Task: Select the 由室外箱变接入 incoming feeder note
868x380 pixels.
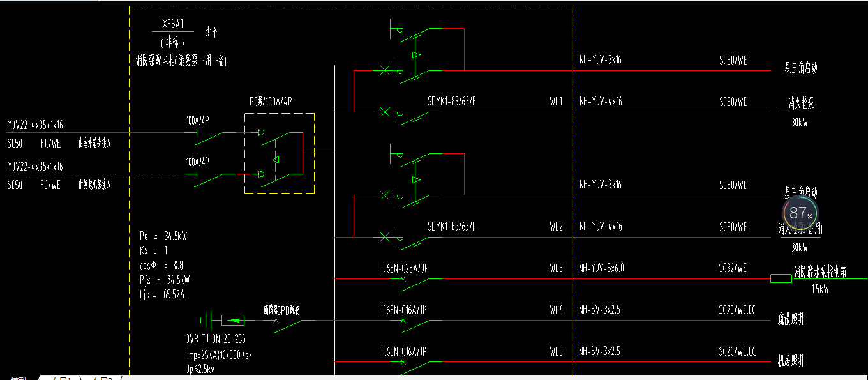Action: pyautogui.click(x=94, y=143)
